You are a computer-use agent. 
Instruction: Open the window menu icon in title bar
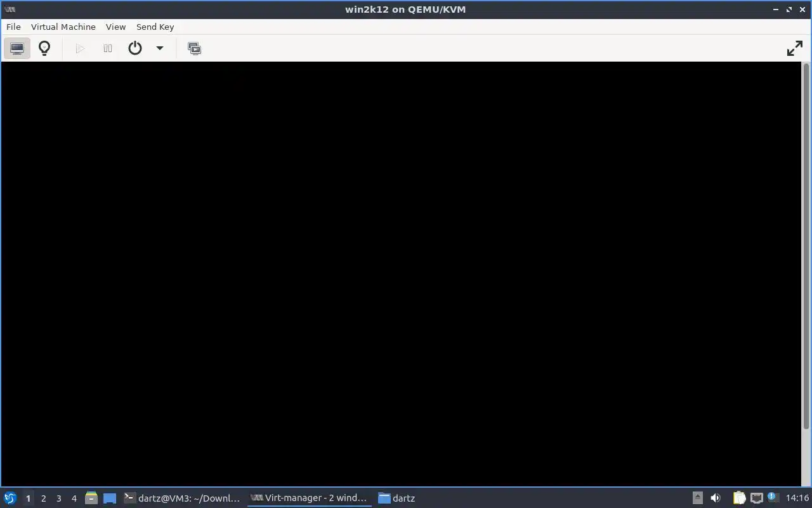coord(10,9)
